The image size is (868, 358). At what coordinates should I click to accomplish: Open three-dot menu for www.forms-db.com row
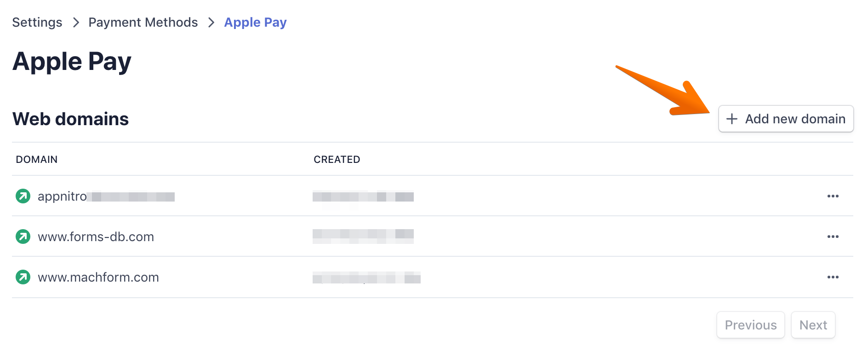point(833,237)
